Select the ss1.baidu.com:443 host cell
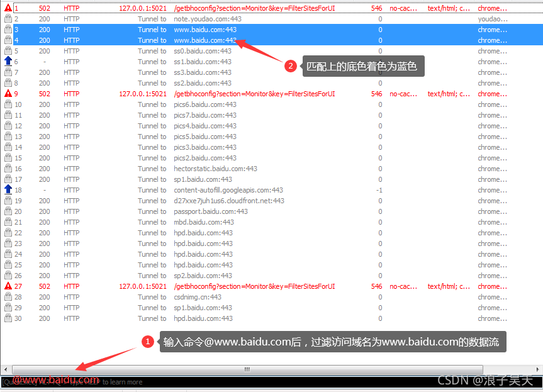This screenshot has height=392, width=543. (203, 62)
